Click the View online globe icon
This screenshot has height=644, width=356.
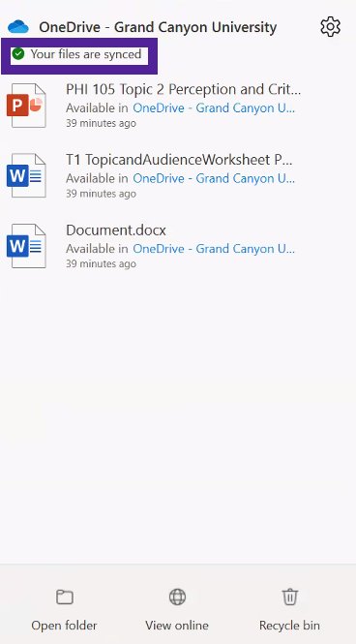click(177, 597)
